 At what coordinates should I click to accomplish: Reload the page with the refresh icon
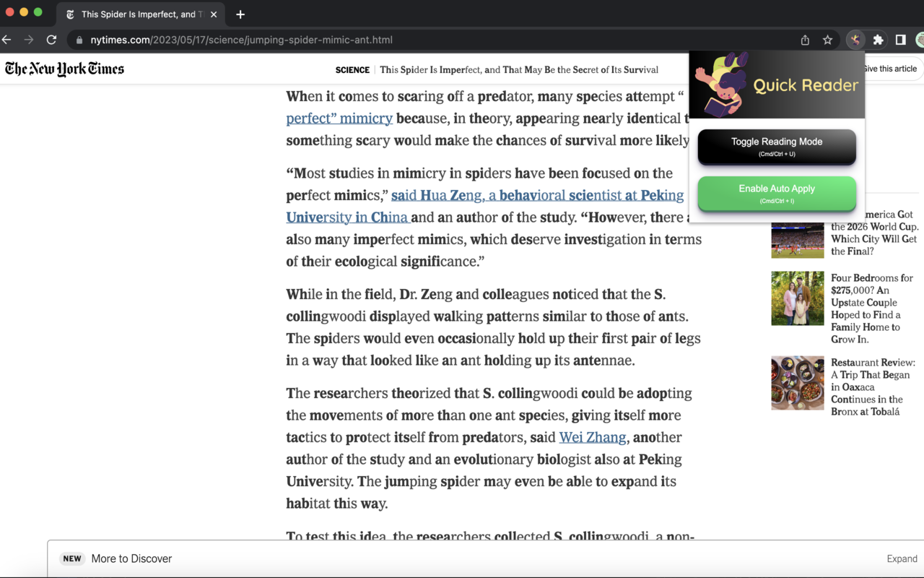[x=51, y=40]
